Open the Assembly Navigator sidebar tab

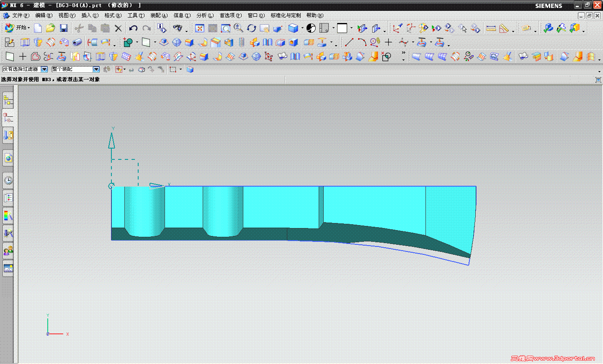pyautogui.click(x=8, y=100)
